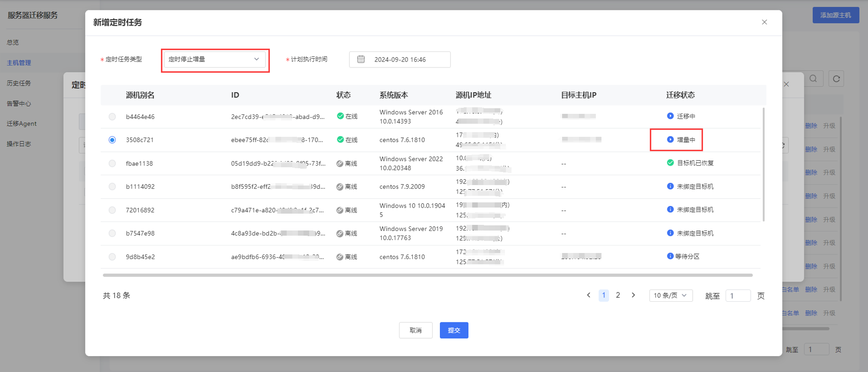Open 迁移Agent in the sidebar

[22, 124]
